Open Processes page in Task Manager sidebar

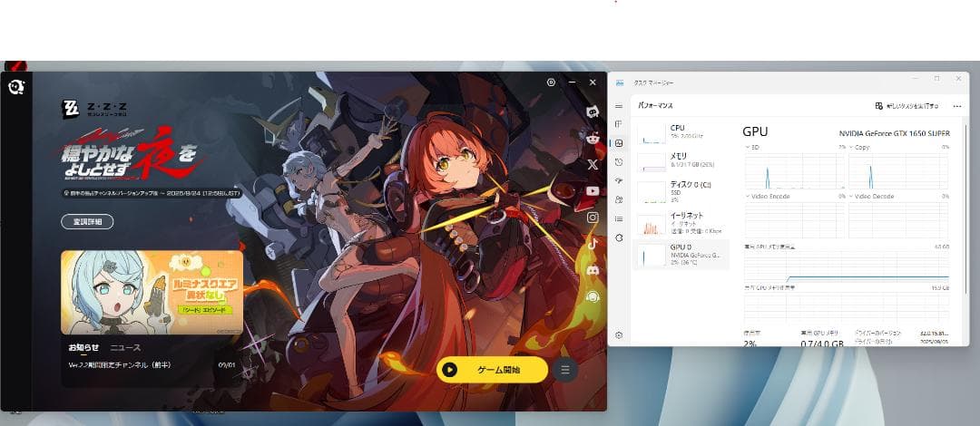coord(619,124)
